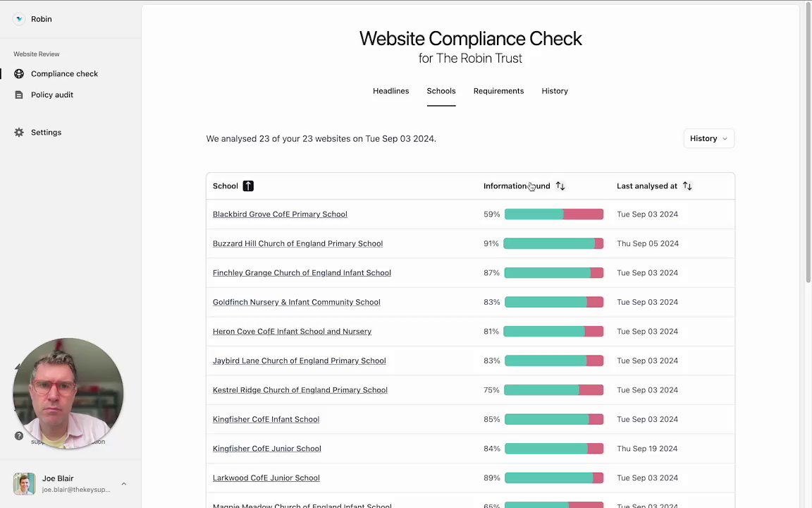Image resolution: width=812 pixels, height=508 pixels.
Task: Click the 59% progress bar for Blackbird Grove
Action: [554, 214]
